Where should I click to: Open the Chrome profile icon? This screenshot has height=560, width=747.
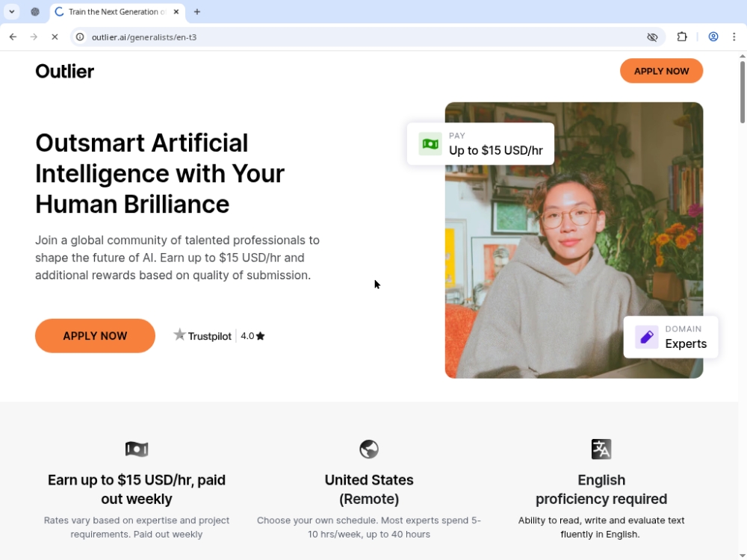[x=713, y=37]
